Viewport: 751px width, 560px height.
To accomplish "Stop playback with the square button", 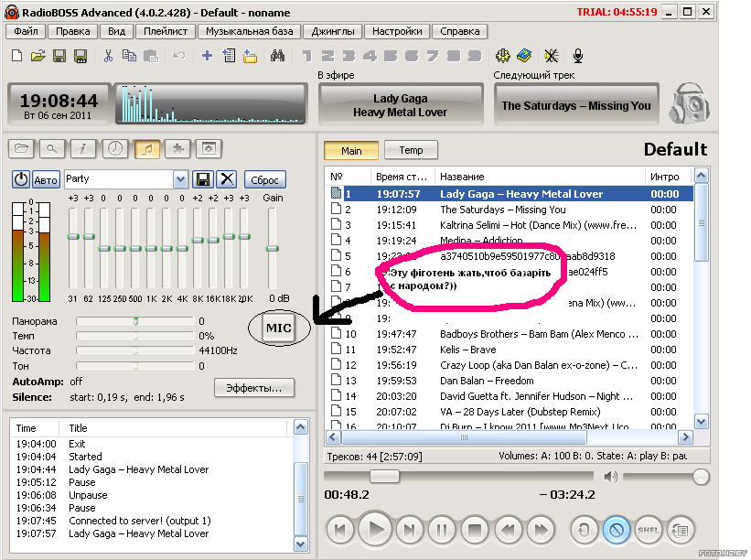I will click(474, 530).
